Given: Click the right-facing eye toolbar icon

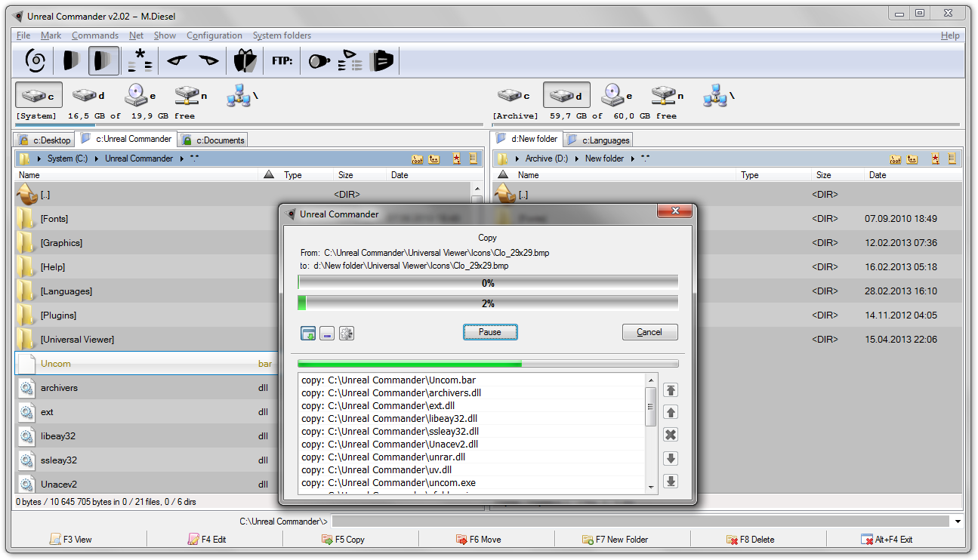Looking at the screenshot, I should tap(208, 60).
